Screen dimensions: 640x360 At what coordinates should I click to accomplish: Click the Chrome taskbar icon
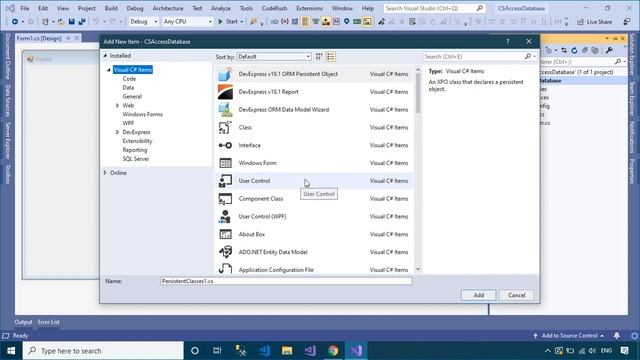point(333,351)
